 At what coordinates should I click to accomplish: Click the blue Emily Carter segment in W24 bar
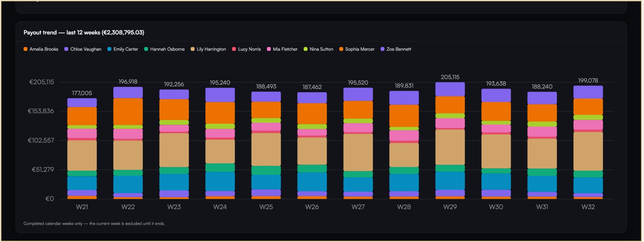tap(220, 182)
